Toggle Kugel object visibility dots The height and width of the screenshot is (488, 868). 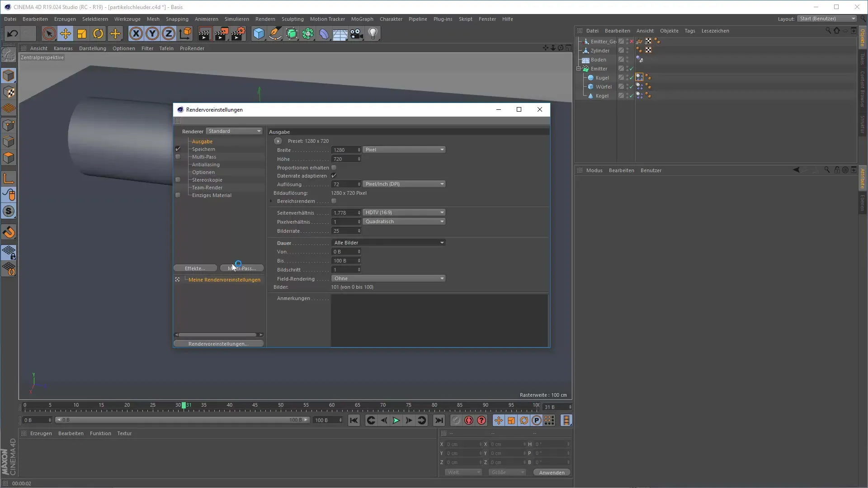point(627,78)
